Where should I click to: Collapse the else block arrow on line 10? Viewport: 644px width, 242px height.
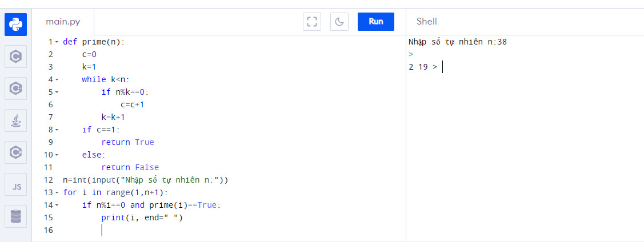tap(57, 155)
